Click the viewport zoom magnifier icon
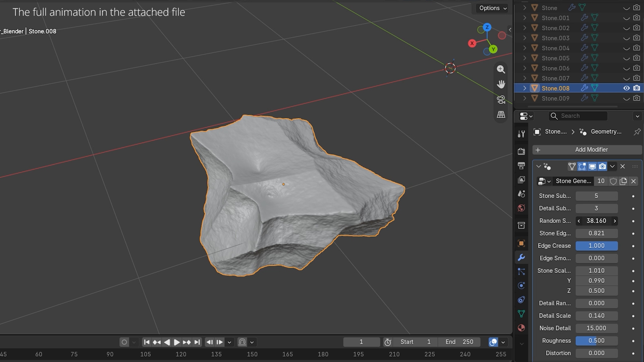The image size is (644, 362). pyautogui.click(x=501, y=69)
